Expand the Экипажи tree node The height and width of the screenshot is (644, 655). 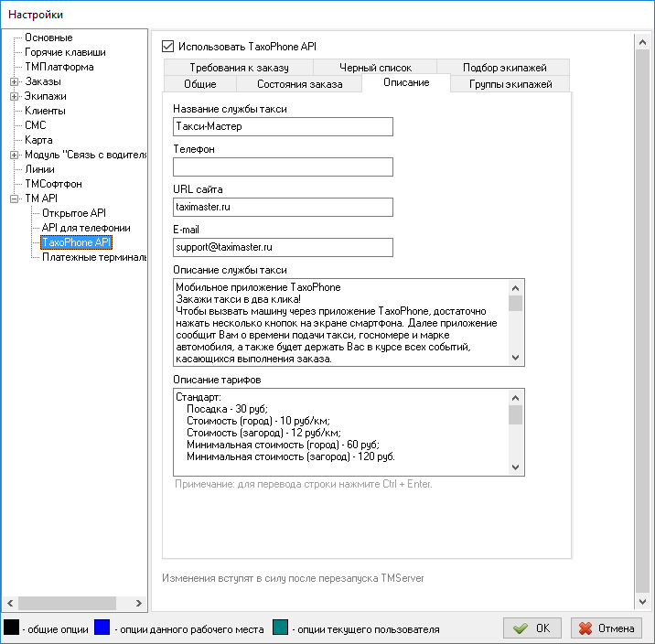14,96
